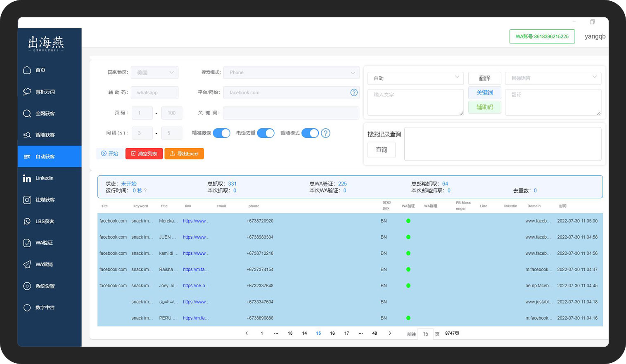Click the WA验证 column header
Screen dimensions: 626x364
(408, 206)
